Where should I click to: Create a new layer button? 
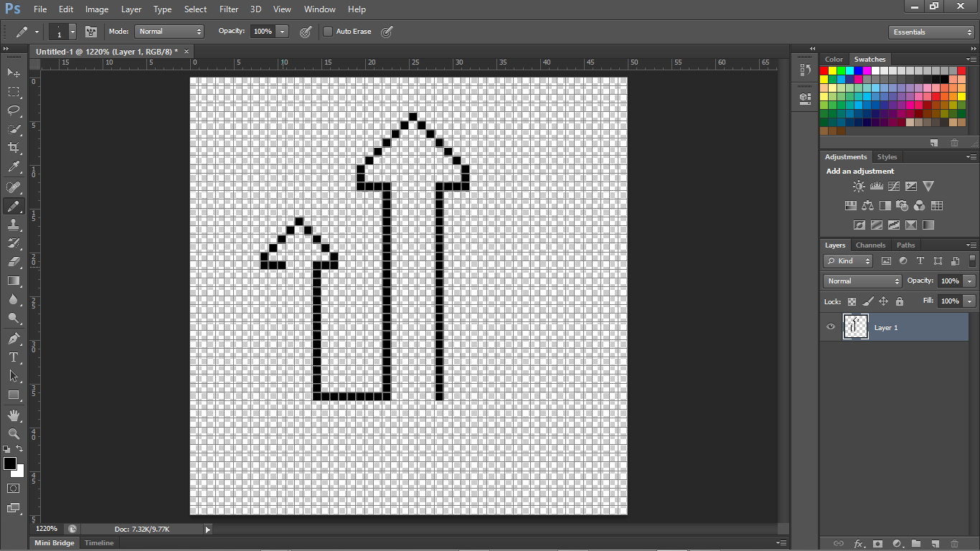click(x=936, y=544)
